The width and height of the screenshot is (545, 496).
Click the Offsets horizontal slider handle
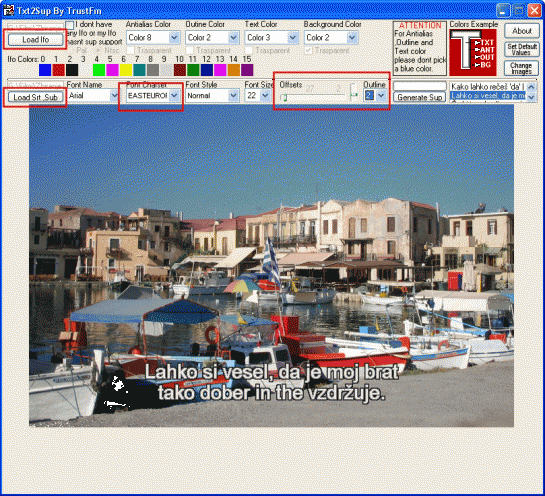pos(284,98)
